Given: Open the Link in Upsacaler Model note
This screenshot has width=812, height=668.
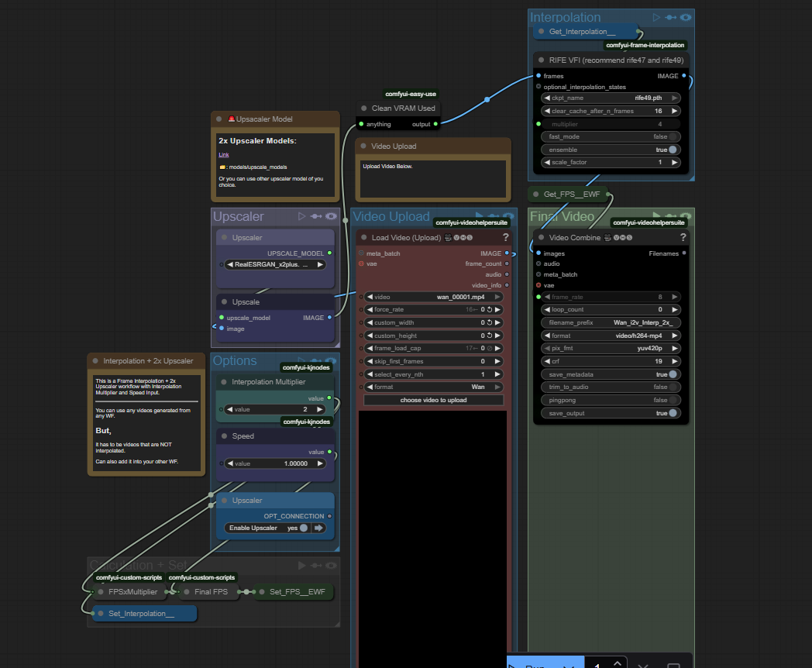Looking at the screenshot, I should (224, 155).
